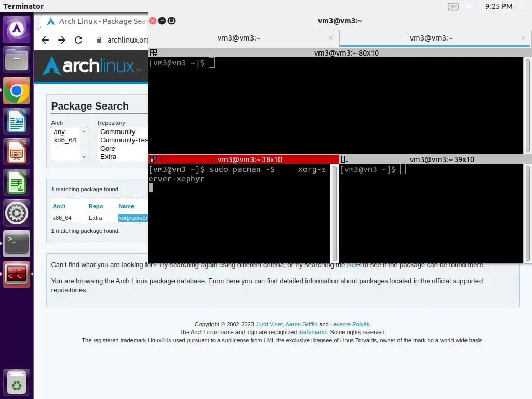532x399 pixels.
Task: Go back in the Chrome browser
Action: point(45,40)
